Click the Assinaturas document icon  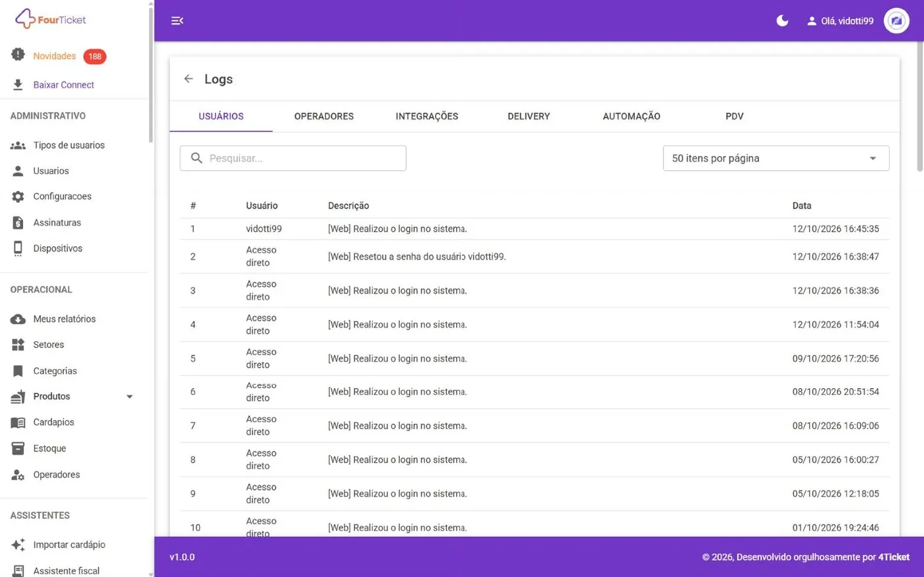tap(18, 222)
